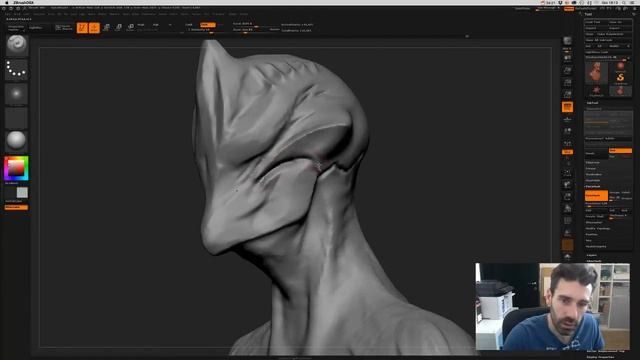Open the current brush thumbnail picker
640x360 pixels.
[x=16, y=45]
